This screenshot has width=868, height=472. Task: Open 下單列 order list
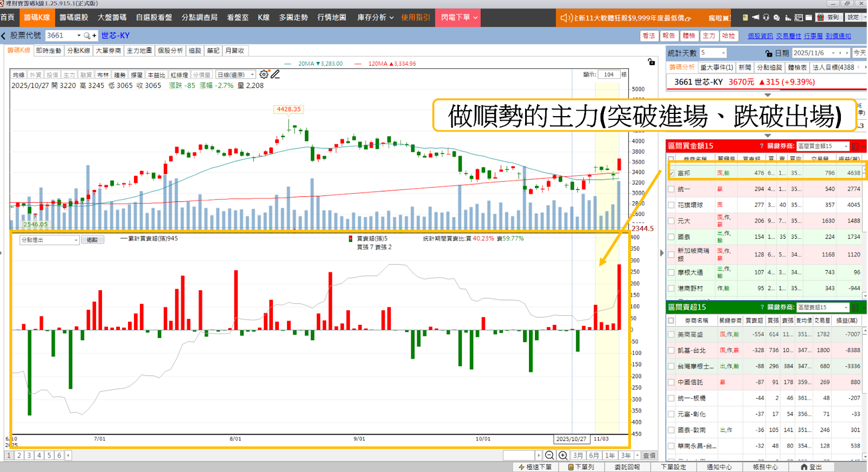(581, 467)
